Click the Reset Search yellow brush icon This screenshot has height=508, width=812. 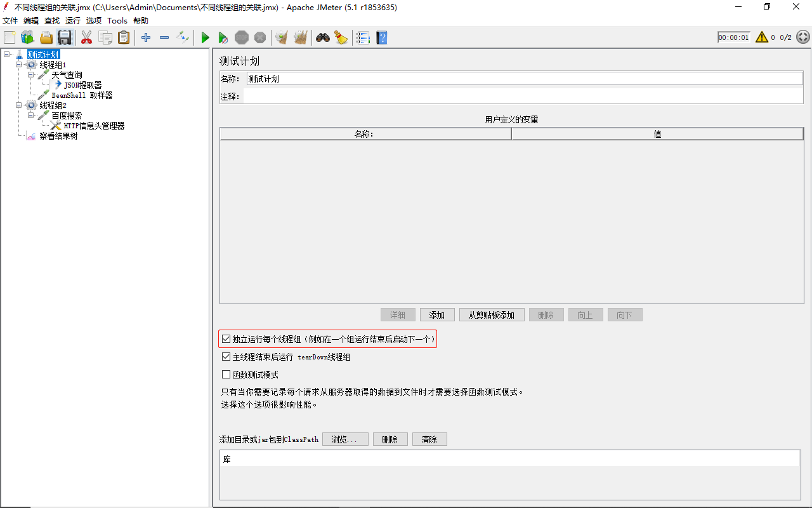click(x=341, y=37)
